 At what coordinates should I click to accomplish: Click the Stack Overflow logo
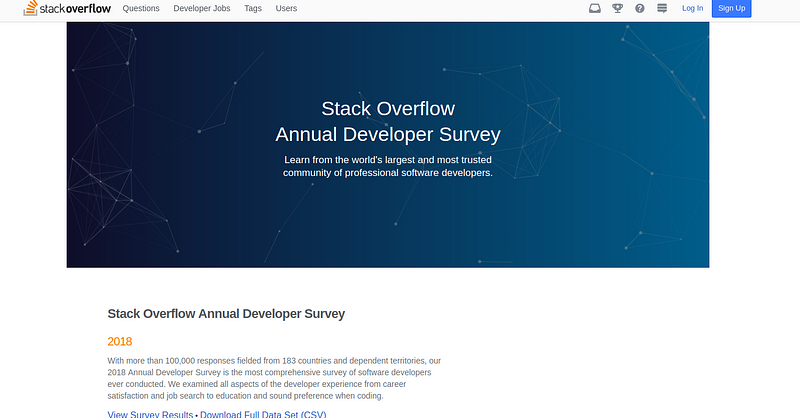(67, 8)
